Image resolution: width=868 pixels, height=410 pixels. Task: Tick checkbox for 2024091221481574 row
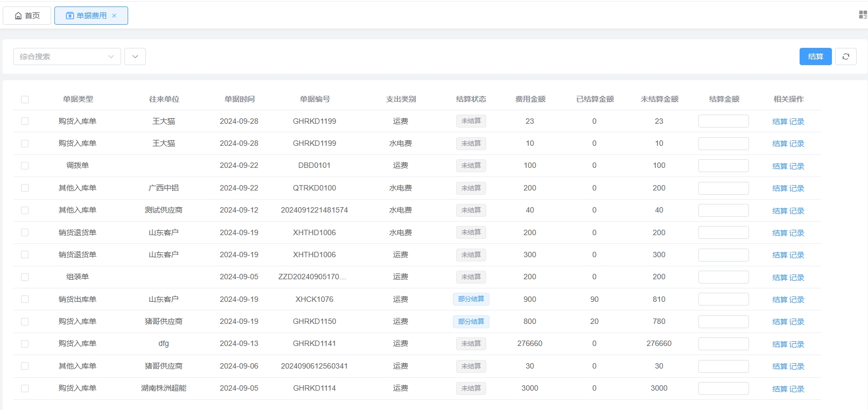pos(25,210)
